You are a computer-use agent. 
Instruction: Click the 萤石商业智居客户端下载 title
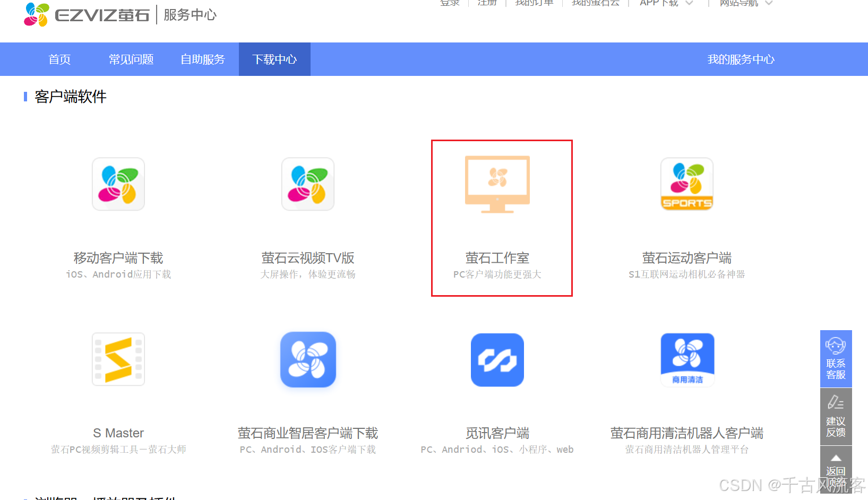(x=308, y=433)
